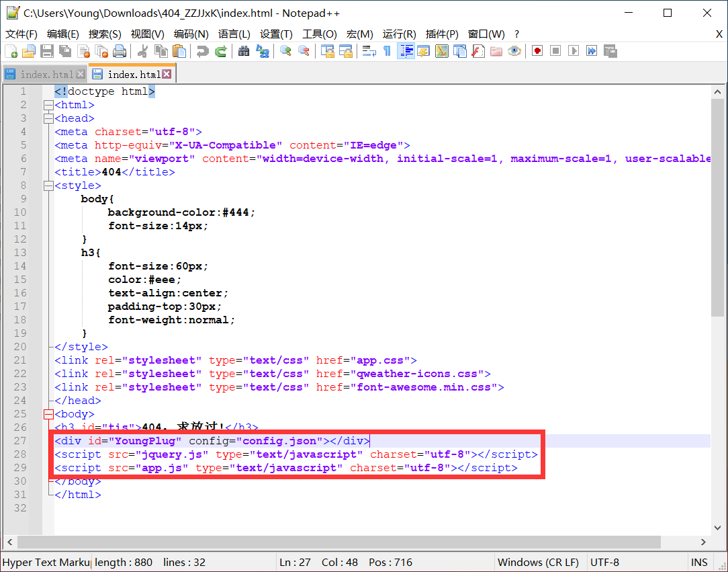Collapse the head fold marker
728x572 pixels.
pyautogui.click(x=48, y=118)
